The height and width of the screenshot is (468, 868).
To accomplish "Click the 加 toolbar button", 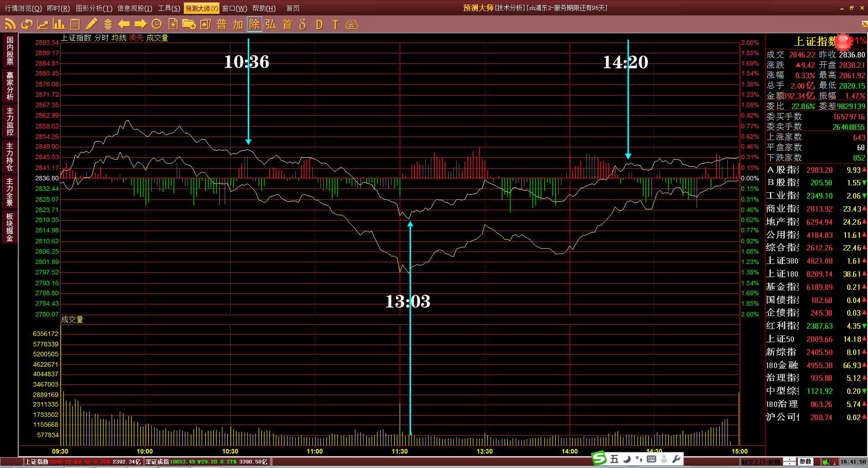I will (x=238, y=24).
